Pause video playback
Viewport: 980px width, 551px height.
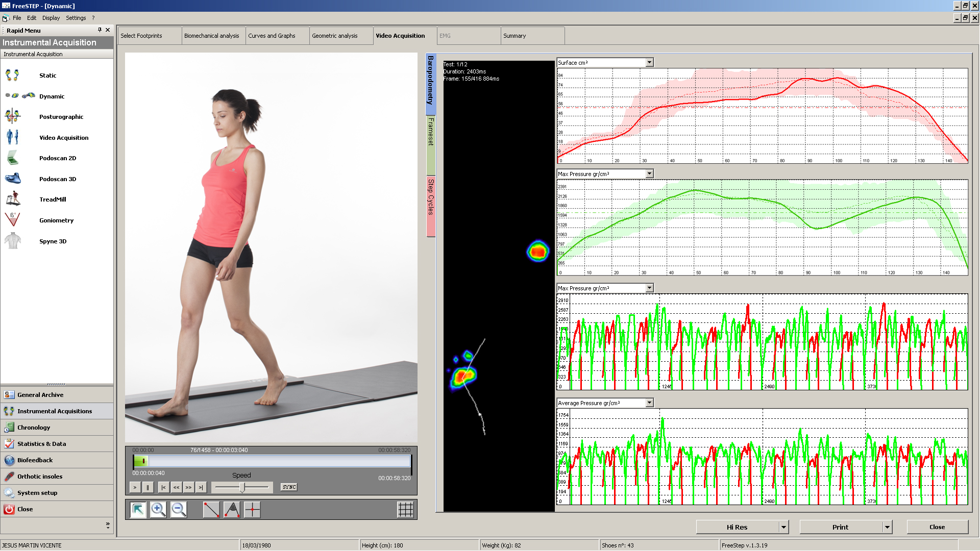(x=148, y=487)
